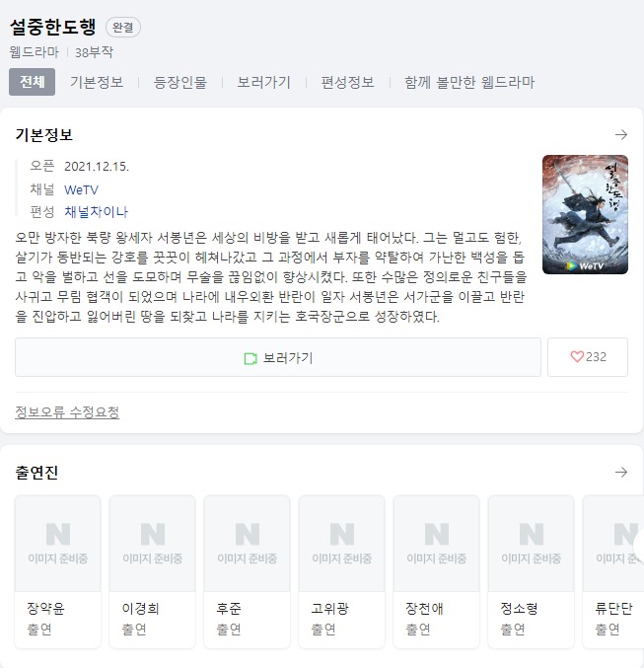The height and width of the screenshot is (668, 644).
Task: Select the 전체 tab
Action: point(32,82)
